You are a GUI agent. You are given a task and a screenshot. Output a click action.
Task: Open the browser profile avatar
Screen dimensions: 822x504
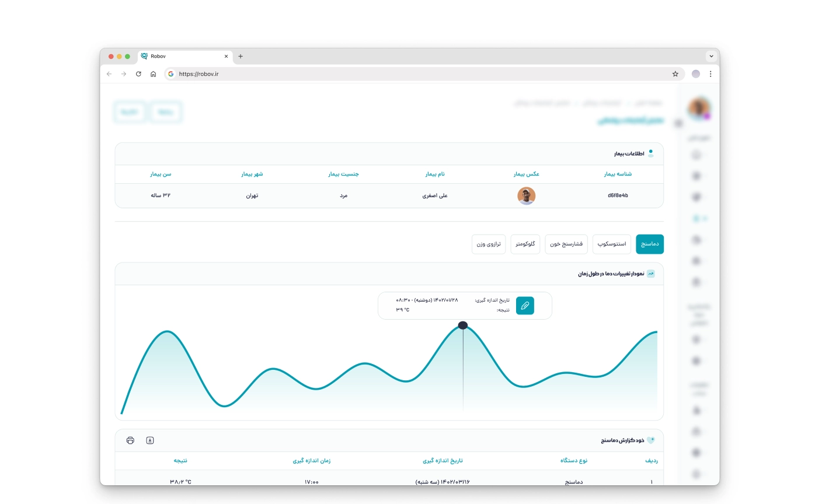click(x=695, y=74)
